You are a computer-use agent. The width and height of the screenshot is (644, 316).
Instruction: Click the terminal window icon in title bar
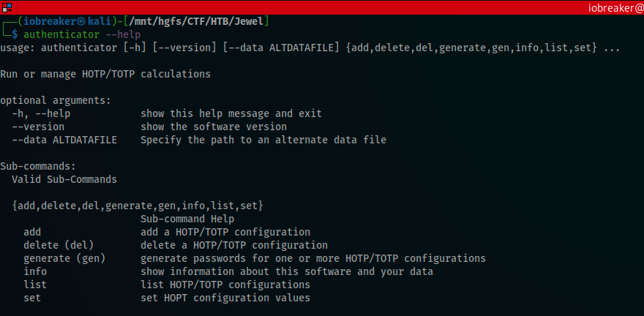(7, 7)
